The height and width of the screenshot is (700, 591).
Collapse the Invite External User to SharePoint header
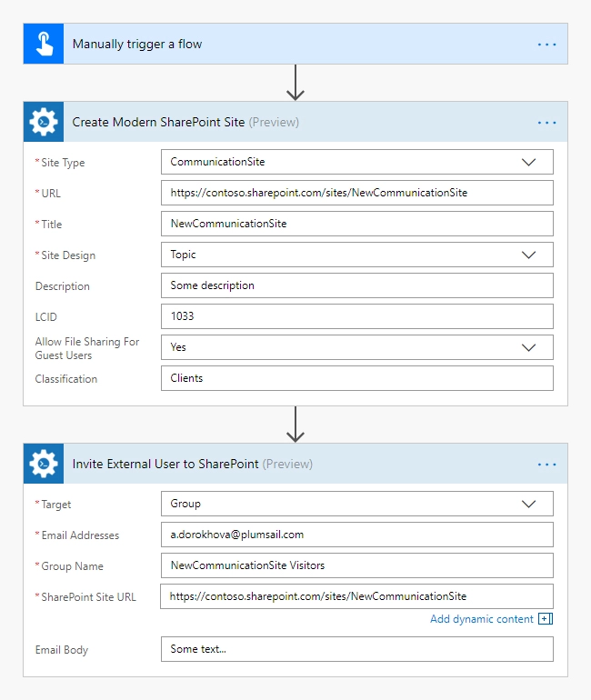tap(295, 464)
